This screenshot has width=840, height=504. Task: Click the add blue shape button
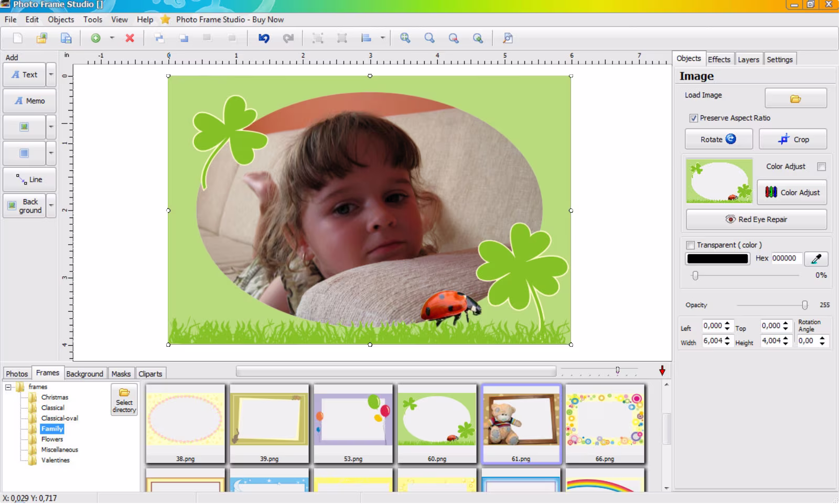click(24, 153)
